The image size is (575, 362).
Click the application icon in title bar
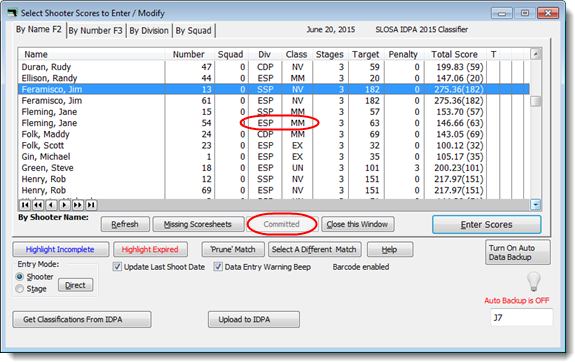point(12,13)
